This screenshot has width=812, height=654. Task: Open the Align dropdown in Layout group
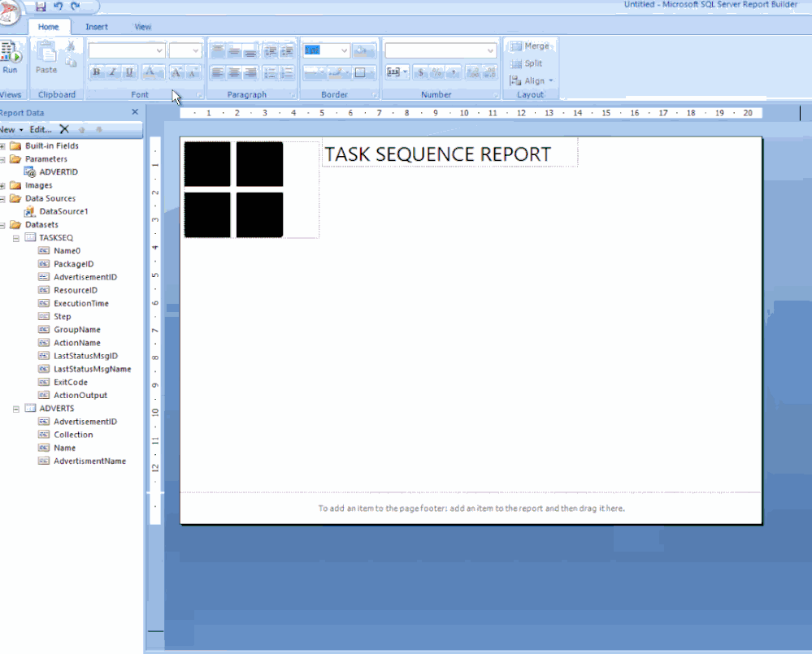pos(532,80)
